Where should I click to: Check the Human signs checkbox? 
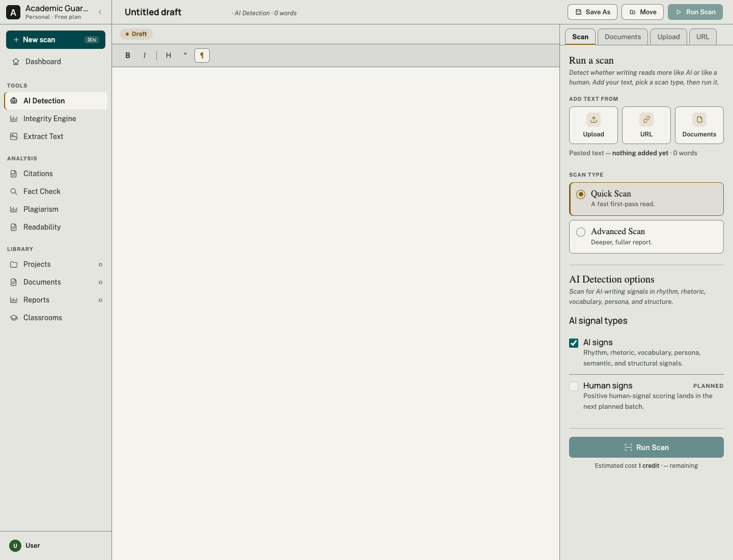coord(574,386)
